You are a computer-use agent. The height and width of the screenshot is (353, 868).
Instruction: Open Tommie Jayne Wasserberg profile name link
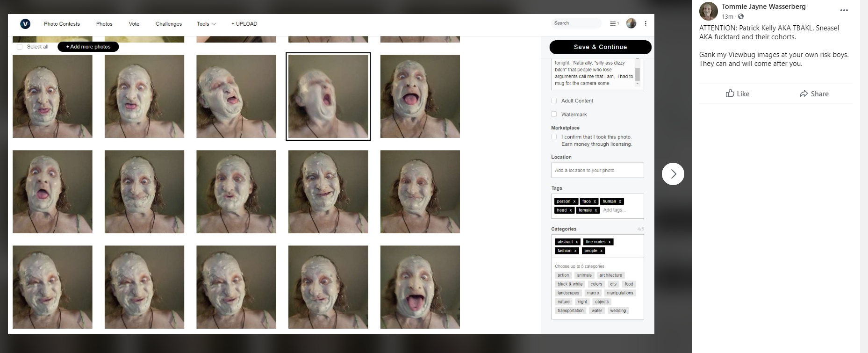pos(764,7)
